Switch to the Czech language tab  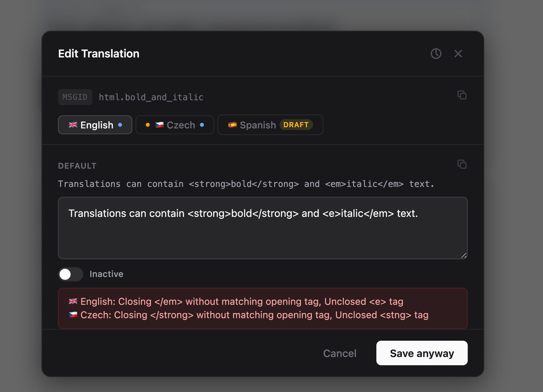click(x=175, y=125)
